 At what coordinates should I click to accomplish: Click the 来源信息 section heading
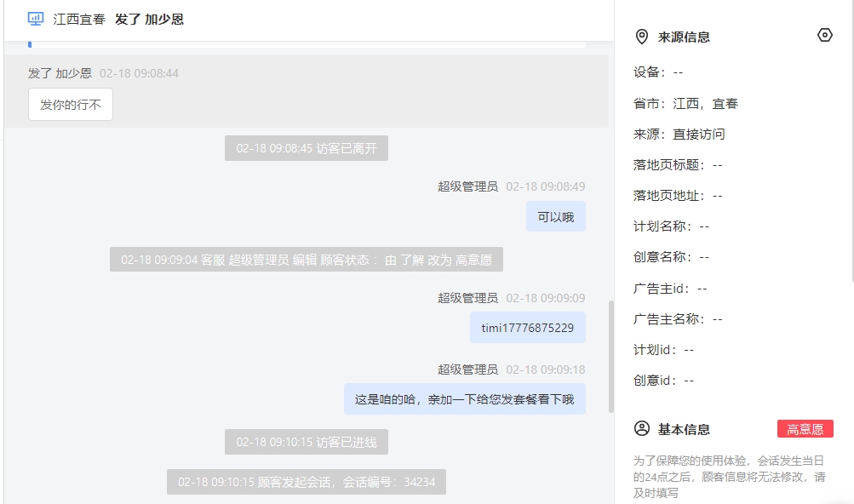click(684, 37)
